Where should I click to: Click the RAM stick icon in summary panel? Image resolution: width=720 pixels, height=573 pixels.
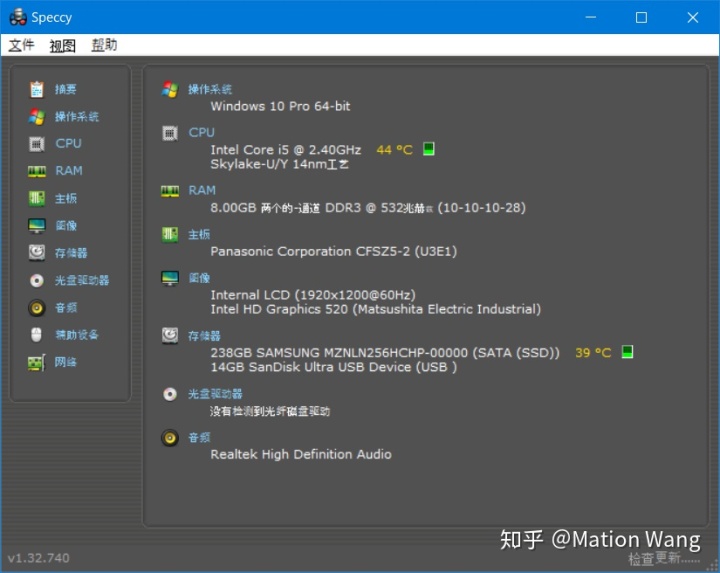(x=170, y=191)
